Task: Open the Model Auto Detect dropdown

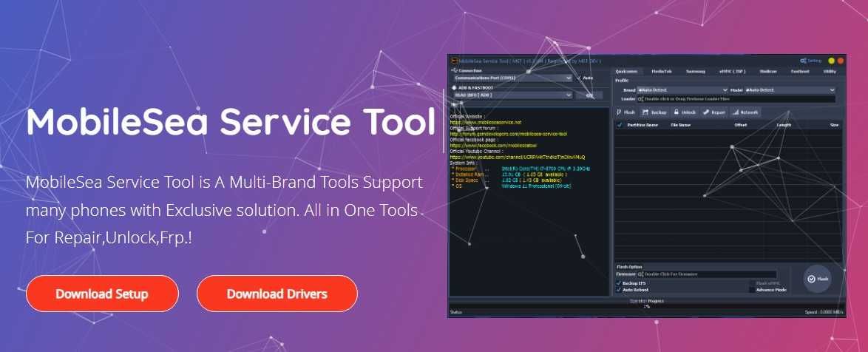Action: click(790, 89)
